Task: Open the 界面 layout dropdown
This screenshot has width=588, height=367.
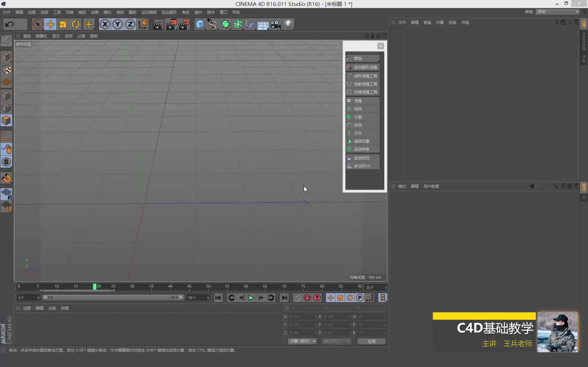Action: [558, 12]
